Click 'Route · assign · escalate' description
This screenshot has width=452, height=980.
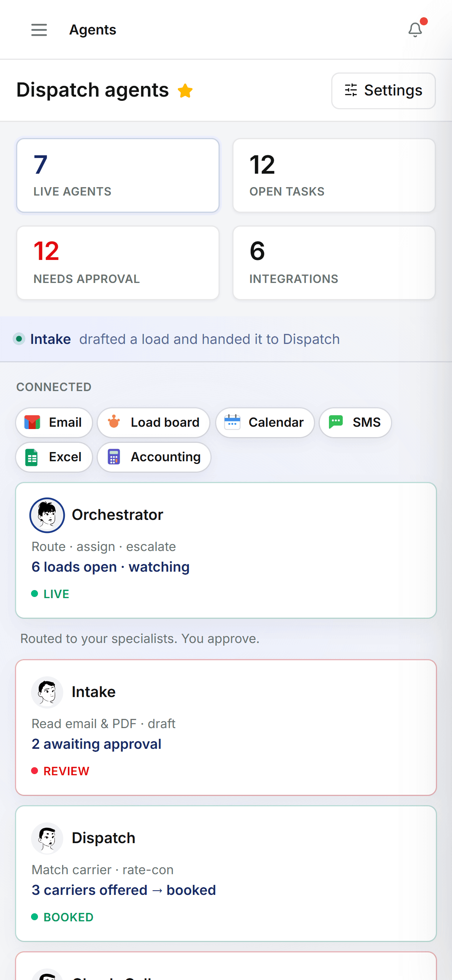tap(104, 547)
